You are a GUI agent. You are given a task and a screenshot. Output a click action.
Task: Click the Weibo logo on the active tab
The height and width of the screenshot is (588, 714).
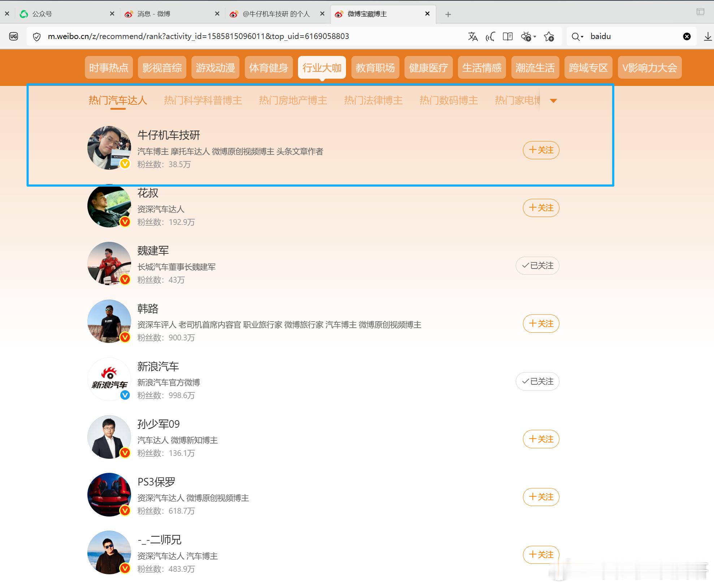339,14
